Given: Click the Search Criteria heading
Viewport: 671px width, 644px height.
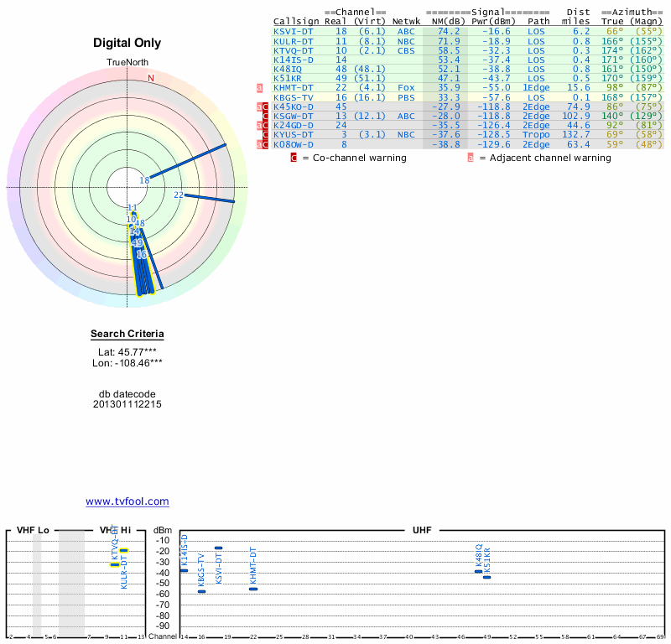Looking at the screenshot, I should click(127, 335).
